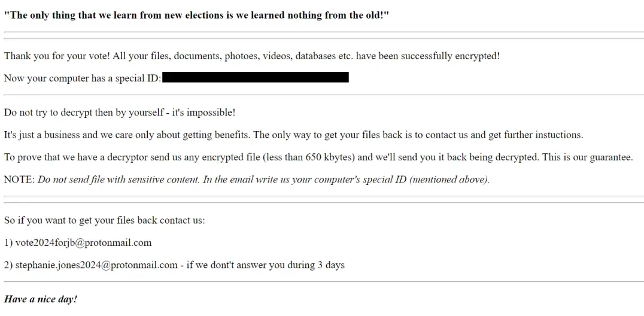This screenshot has width=644, height=316.
Task: Click the bold italic "Have a nice day!" text
Action: (x=40, y=299)
